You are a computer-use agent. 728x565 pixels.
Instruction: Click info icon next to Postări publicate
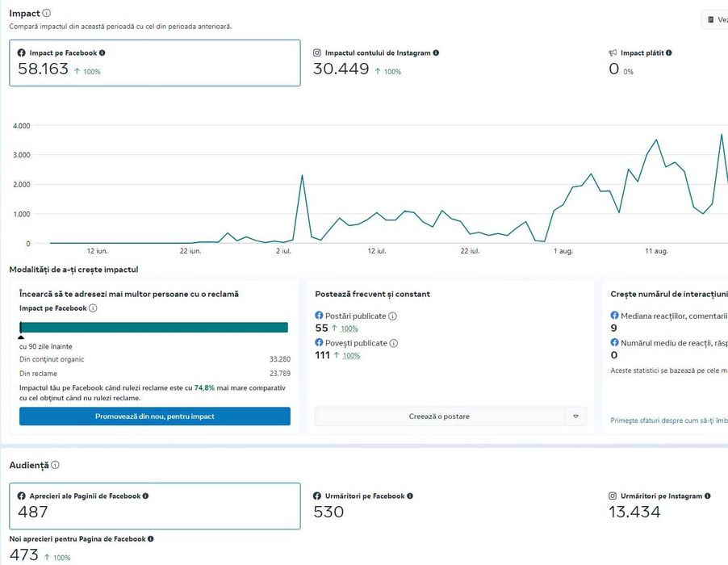(x=392, y=316)
